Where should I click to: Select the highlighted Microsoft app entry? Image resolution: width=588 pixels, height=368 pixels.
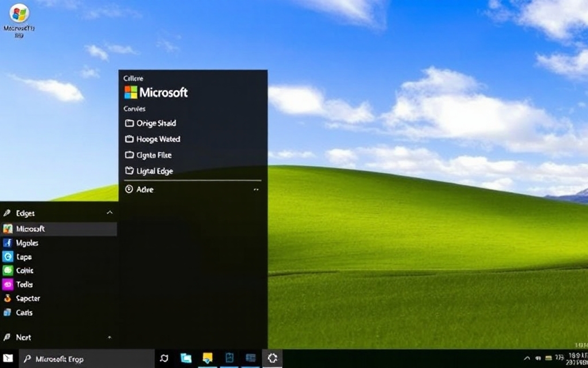59,229
